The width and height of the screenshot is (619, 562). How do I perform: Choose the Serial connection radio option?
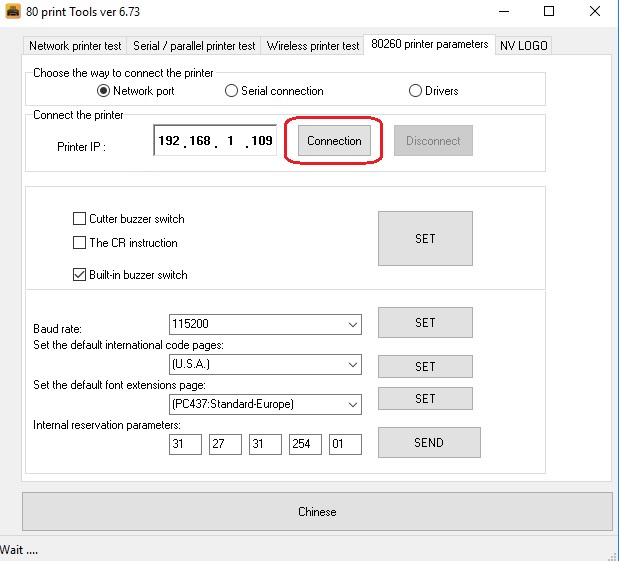click(x=232, y=91)
